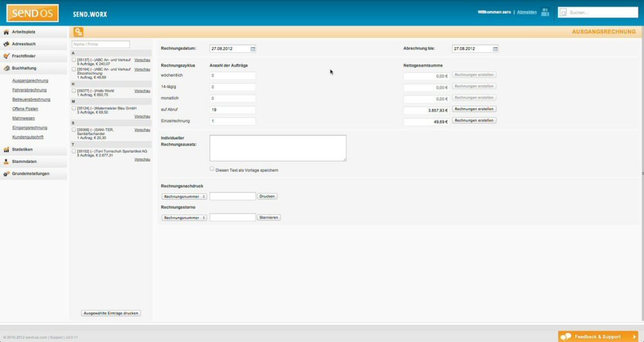The width and height of the screenshot is (644, 342).
Task: Click the Buchhaltung icon in the sidebar
Action: click(6, 68)
